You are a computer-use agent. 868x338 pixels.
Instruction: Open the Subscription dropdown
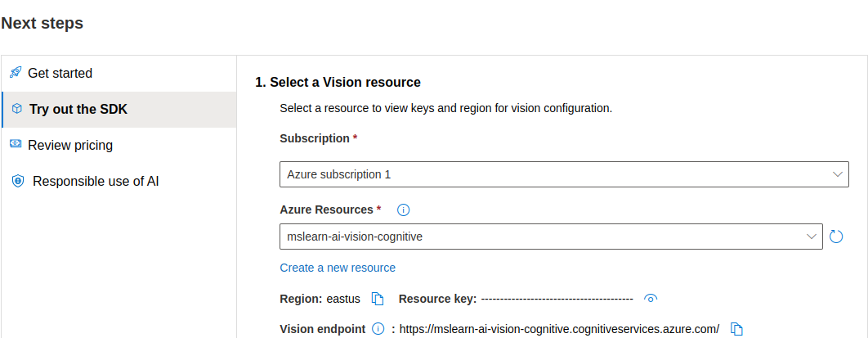click(x=837, y=174)
